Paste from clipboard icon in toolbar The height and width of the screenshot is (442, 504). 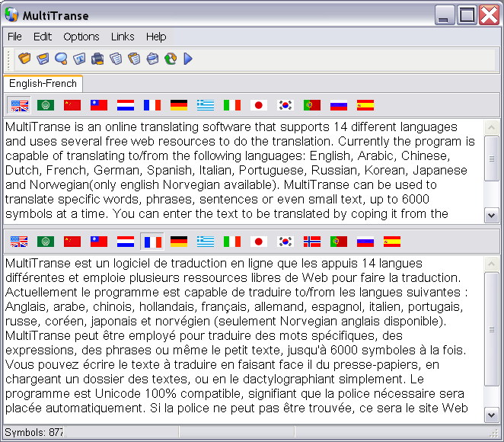[134, 59]
